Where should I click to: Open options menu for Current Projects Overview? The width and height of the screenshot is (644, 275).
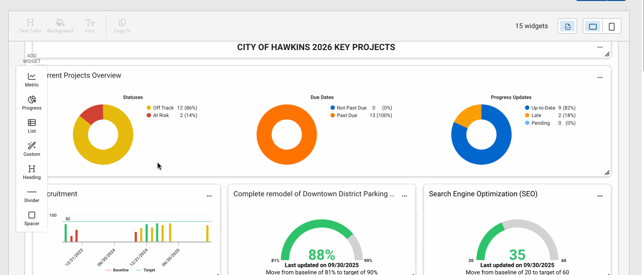pyautogui.click(x=600, y=78)
